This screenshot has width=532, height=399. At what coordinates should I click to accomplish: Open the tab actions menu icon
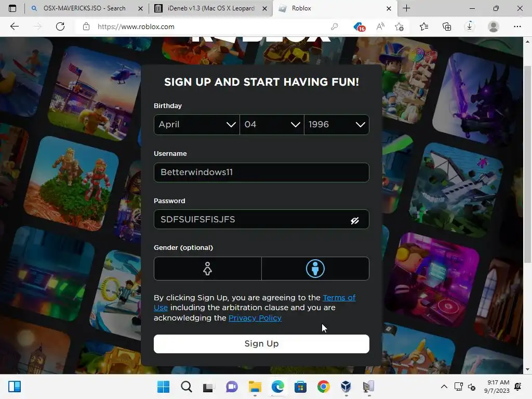(x=12, y=8)
